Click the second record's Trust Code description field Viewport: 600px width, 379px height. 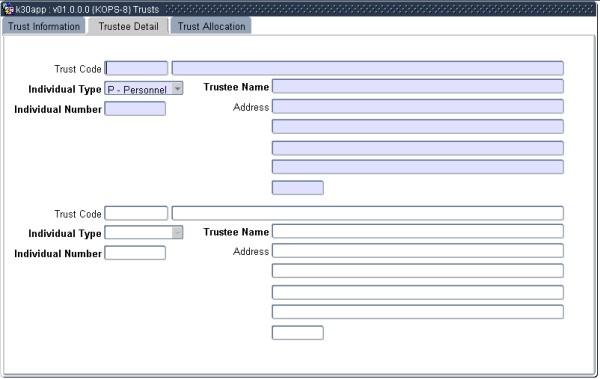pos(368,213)
